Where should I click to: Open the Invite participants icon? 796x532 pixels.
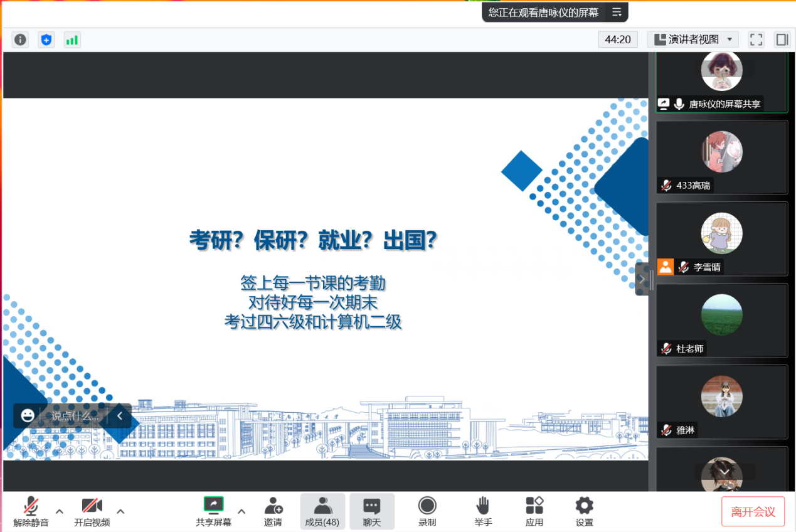pyautogui.click(x=273, y=511)
